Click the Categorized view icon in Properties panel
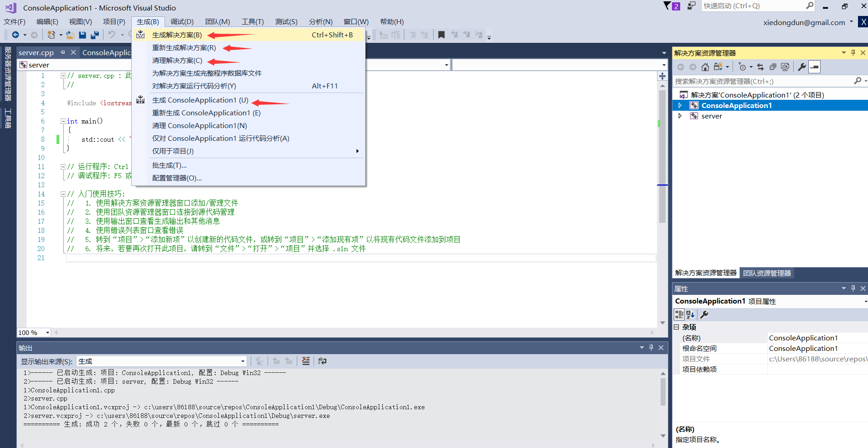868x448 pixels. (679, 314)
